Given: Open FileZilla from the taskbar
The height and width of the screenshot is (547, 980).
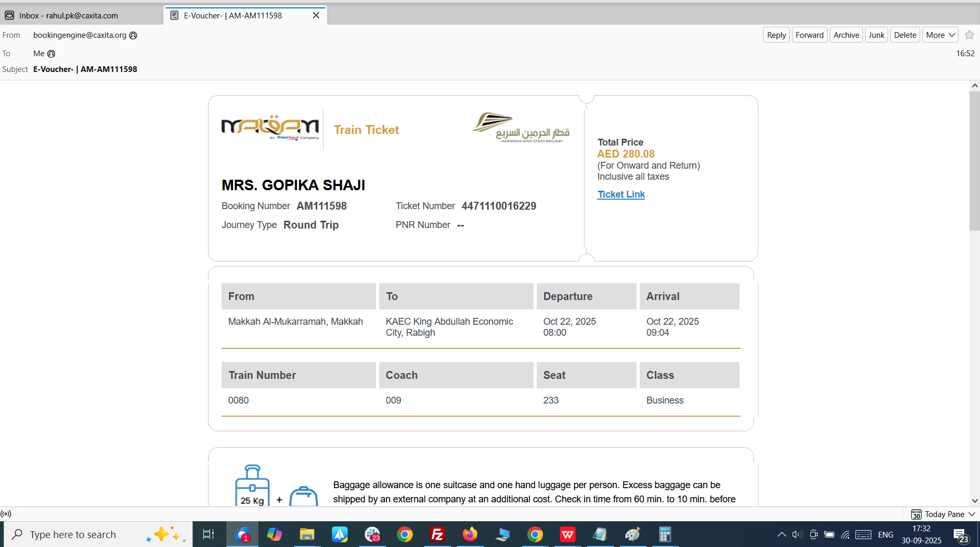Looking at the screenshot, I should coord(437,534).
